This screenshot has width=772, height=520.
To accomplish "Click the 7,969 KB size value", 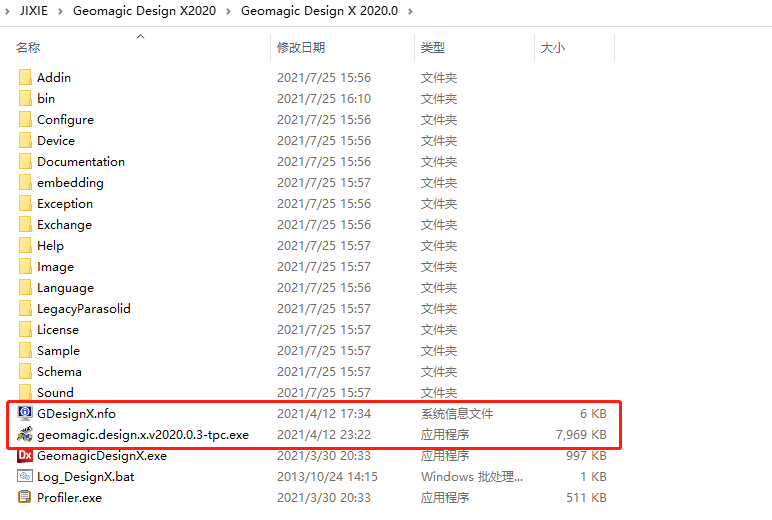I will pyautogui.click(x=581, y=435).
